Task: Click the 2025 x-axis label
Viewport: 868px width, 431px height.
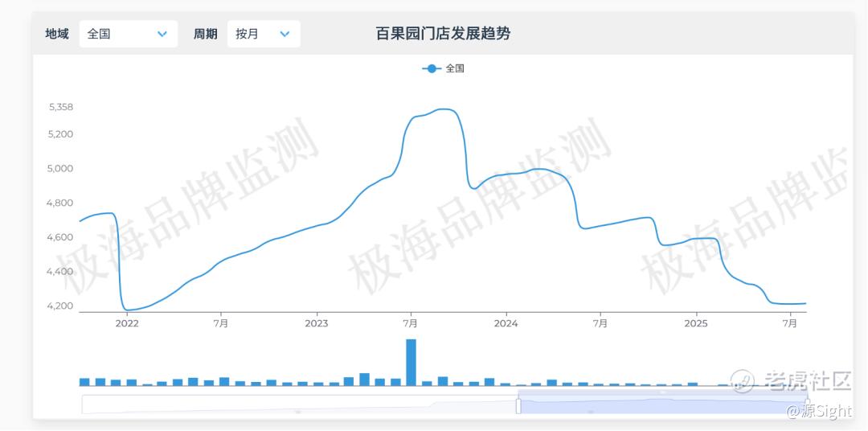Action: pyautogui.click(x=696, y=323)
